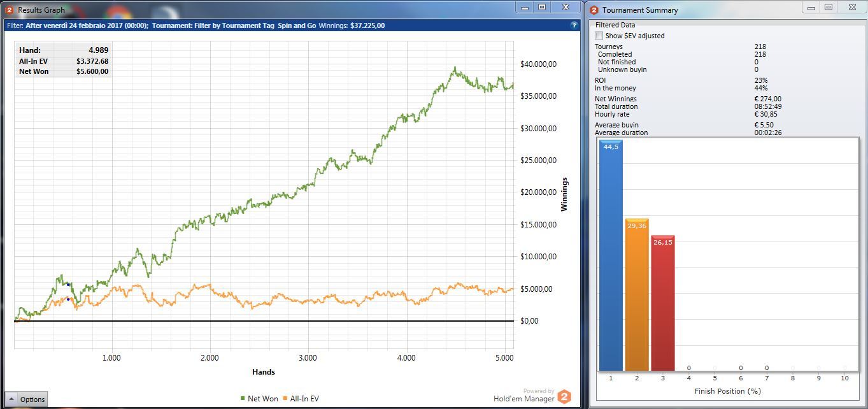The height and width of the screenshot is (409, 868).
Task: Click the Tournament Summary window app icon
Action: tap(594, 10)
